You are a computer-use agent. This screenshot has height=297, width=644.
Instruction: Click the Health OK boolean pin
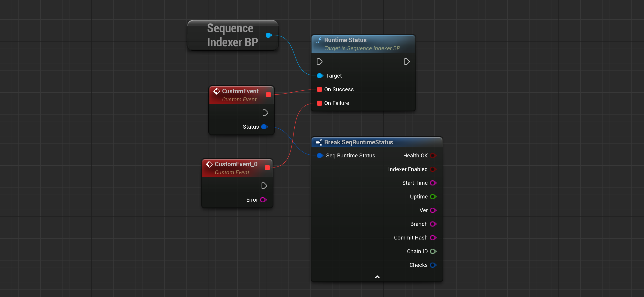433,156
